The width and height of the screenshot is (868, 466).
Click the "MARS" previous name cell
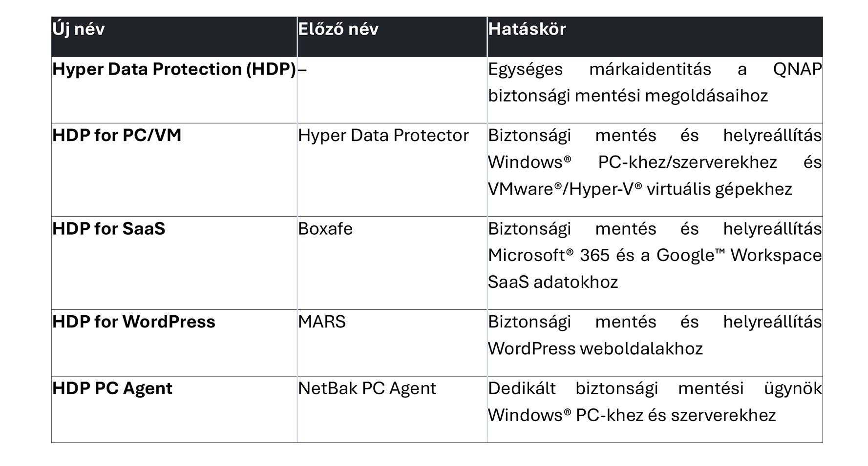pyautogui.click(x=322, y=322)
